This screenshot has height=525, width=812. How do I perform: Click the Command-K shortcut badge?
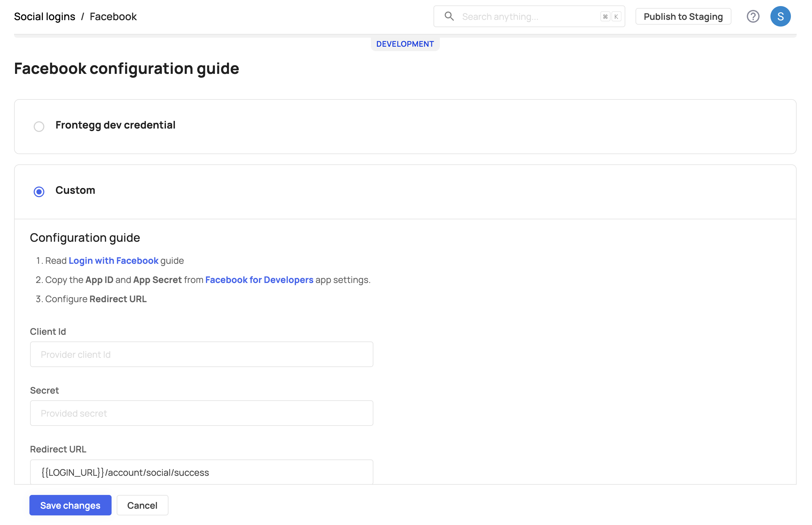coord(610,17)
